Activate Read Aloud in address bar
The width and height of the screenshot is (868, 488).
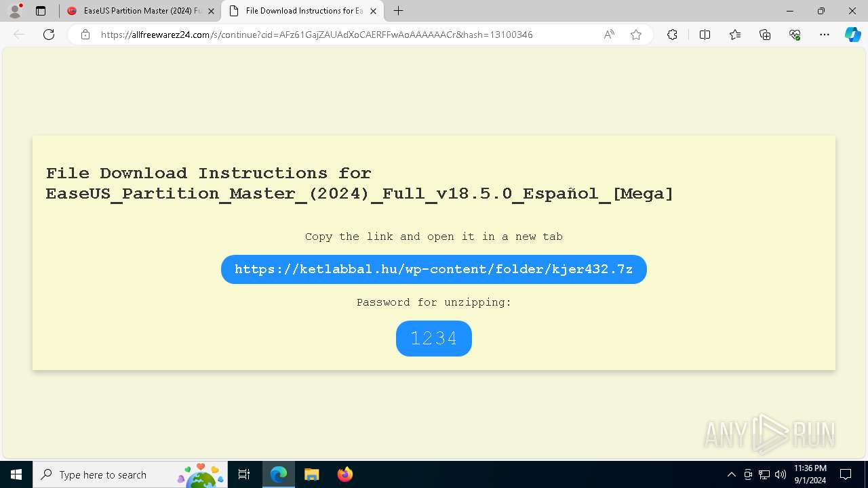pos(609,35)
